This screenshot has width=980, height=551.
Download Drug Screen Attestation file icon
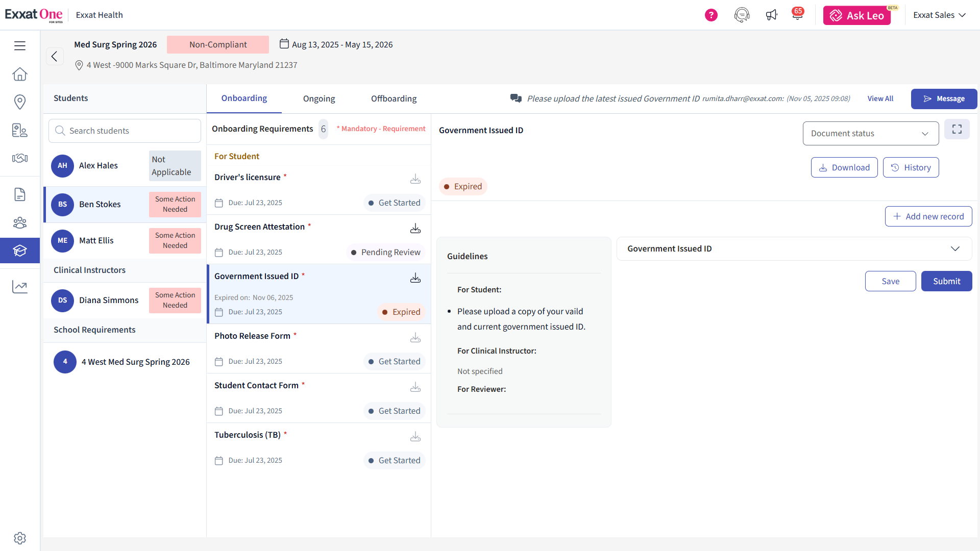point(415,229)
